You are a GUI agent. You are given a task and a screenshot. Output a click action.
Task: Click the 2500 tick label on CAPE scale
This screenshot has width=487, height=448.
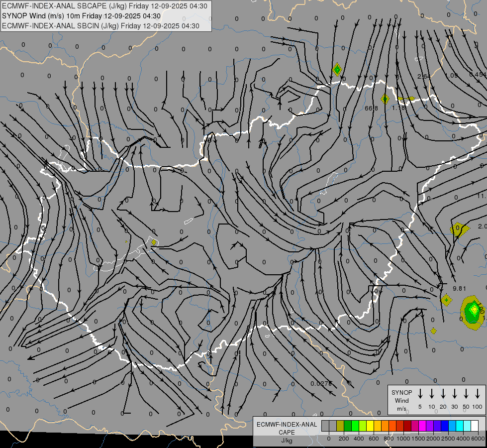448,439
